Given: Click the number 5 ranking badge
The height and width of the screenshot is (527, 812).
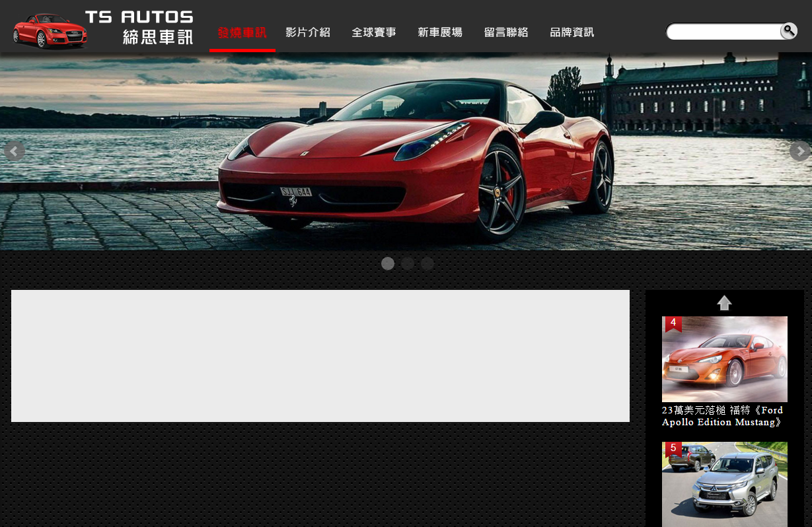Looking at the screenshot, I should (x=673, y=448).
